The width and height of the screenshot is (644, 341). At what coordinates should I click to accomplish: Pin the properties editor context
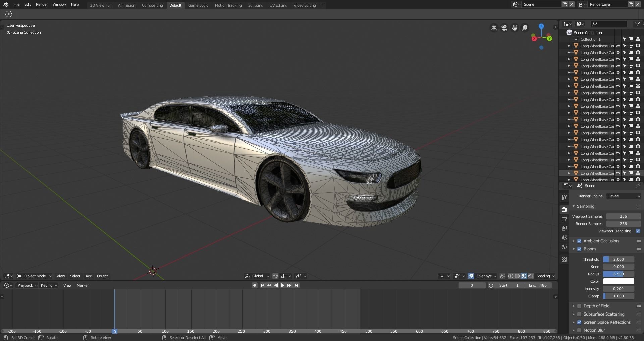(x=638, y=186)
